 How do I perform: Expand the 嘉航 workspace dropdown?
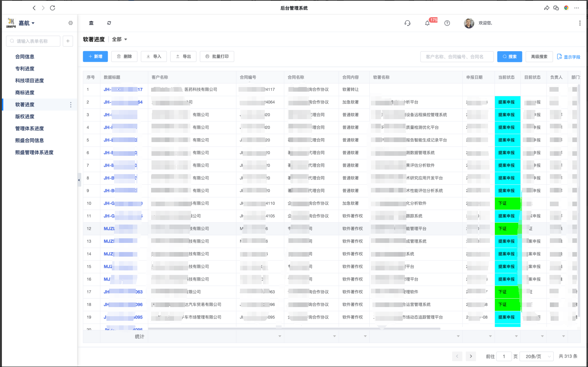coord(27,23)
